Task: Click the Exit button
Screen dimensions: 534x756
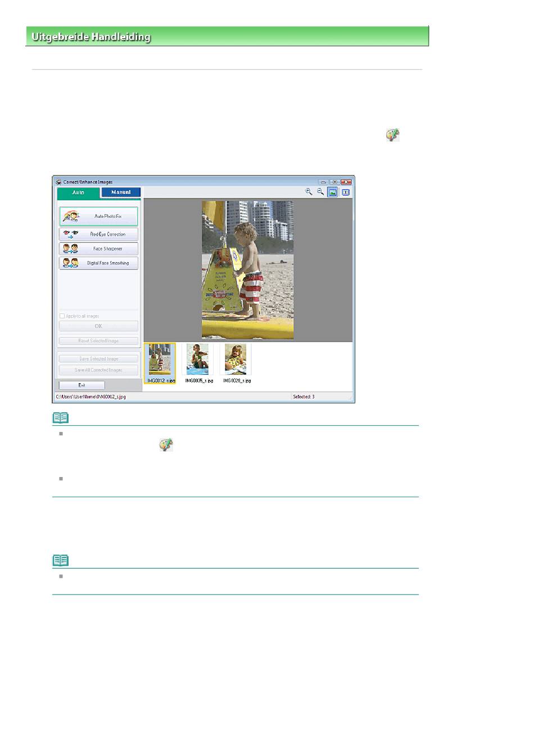Action: [x=82, y=385]
